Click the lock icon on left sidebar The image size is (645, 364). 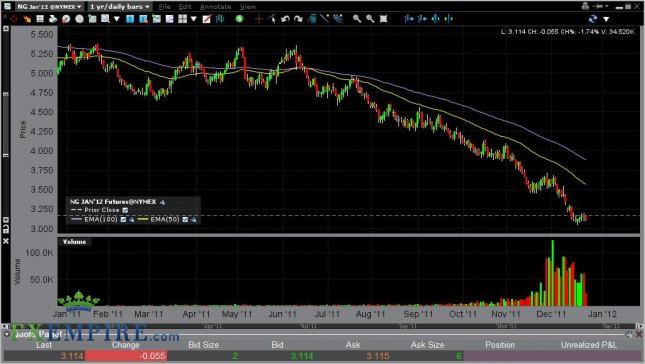(x=6, y=229)
